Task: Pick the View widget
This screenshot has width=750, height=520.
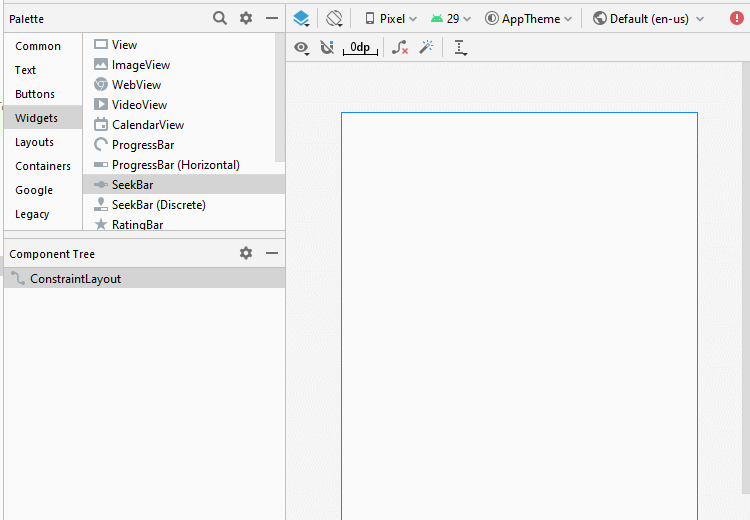Action: 179,44
